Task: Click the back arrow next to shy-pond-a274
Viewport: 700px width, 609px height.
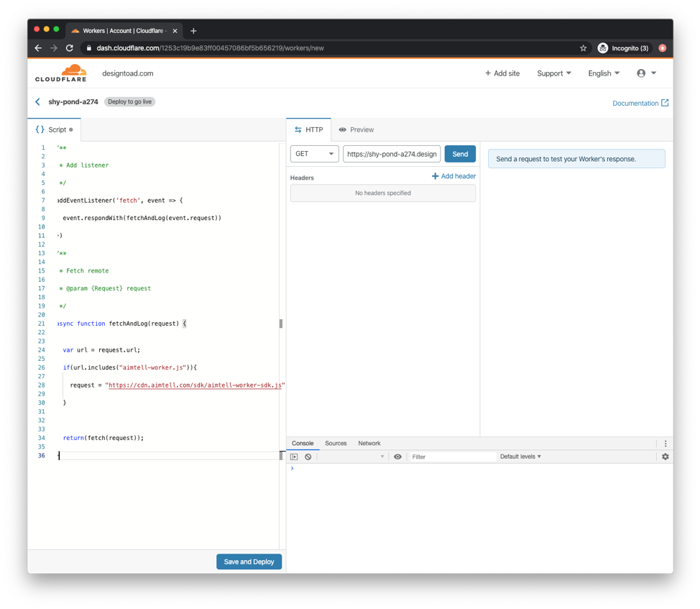Action: pyautogui.click(x=38, y=102)
